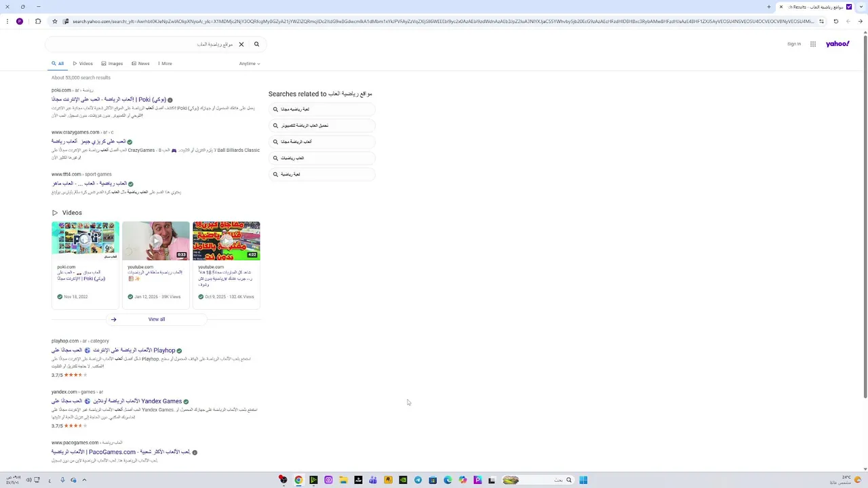
Task: Click the poki.com result breadcrumb URL
Action: pyautogui.click(x=73, y=90)
